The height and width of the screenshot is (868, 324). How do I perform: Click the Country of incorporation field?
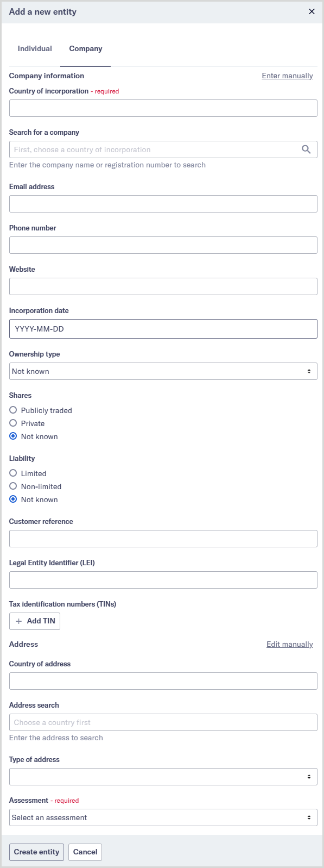(x=163, y=108)
